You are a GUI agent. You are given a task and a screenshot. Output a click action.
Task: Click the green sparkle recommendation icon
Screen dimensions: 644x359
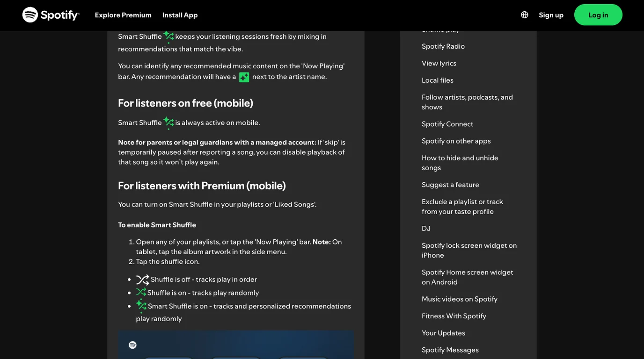click(x=244, y=77)
